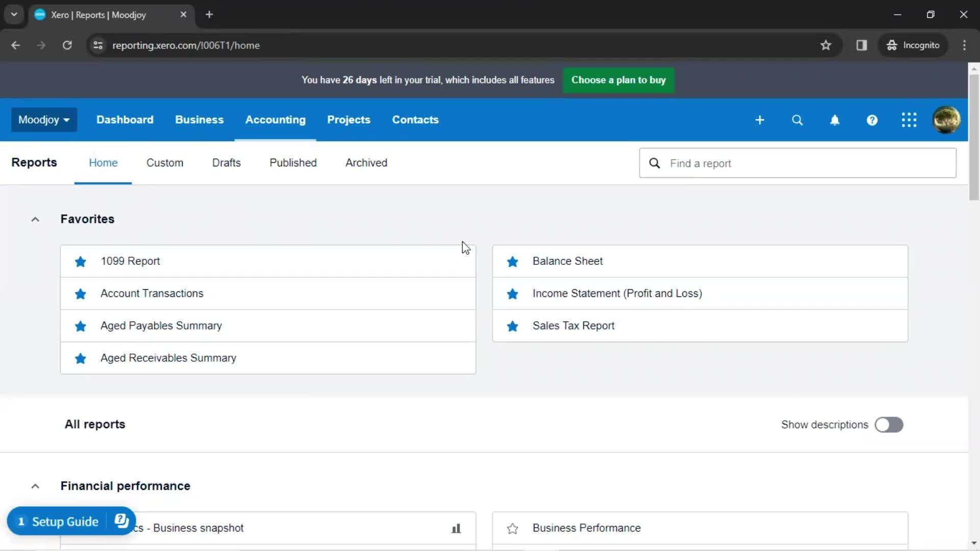This screenshot has width=980, height=551.
Task: Unfavorite the Aged Receivables Summary star
Action: [x=80, y=358]
